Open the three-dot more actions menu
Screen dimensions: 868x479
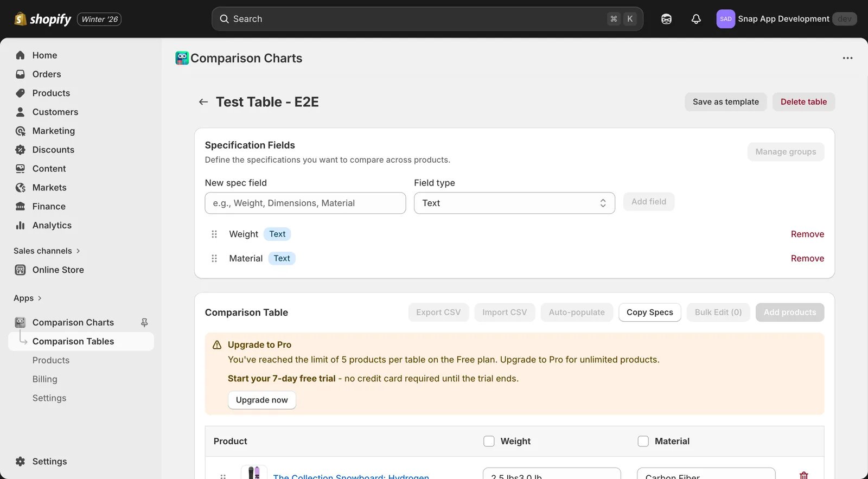click(847, 58)
